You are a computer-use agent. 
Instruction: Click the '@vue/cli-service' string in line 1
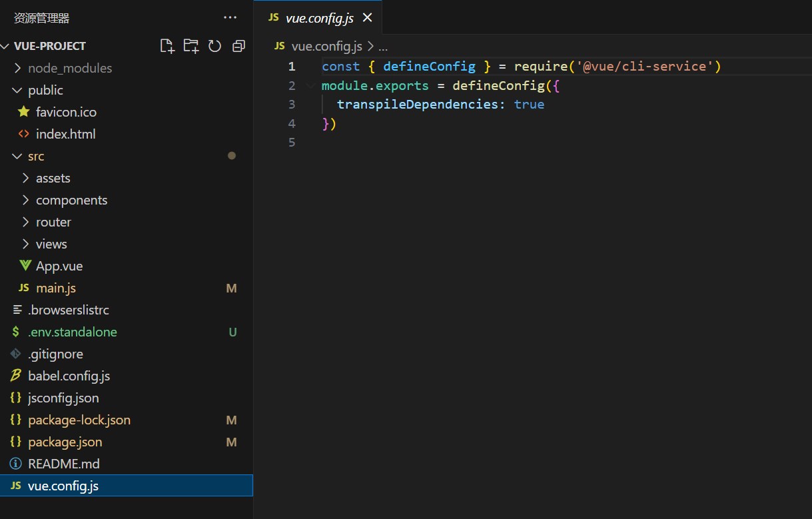[x=645, y=67]
